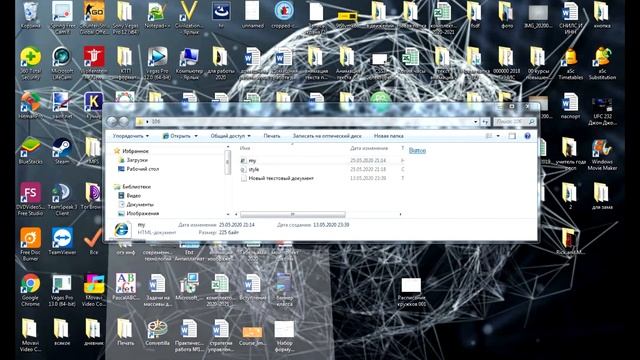Open the Movavi Video Converter shortcut
The height and width of the screenshot is (360, 640).
pos(93,290)
